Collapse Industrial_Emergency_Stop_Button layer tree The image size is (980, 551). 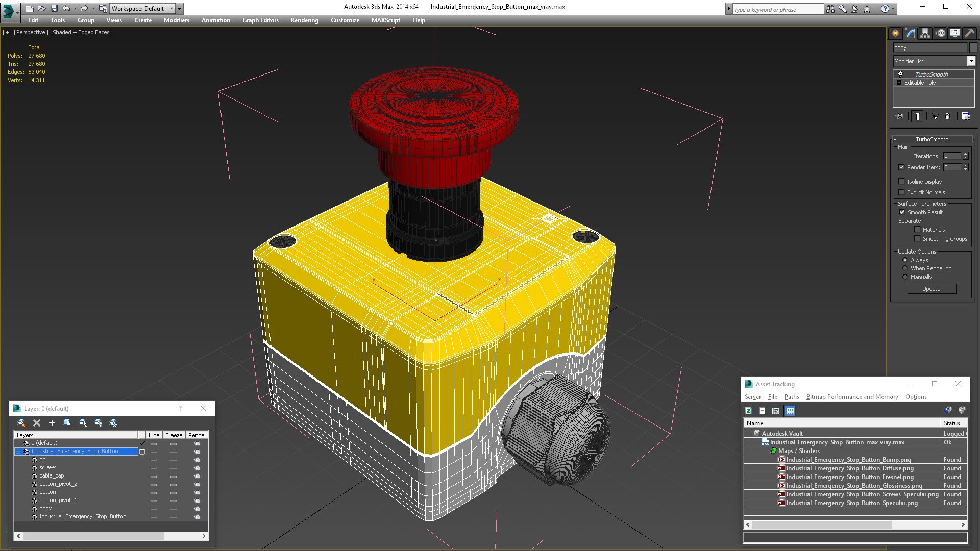click(x=18, y=452)
